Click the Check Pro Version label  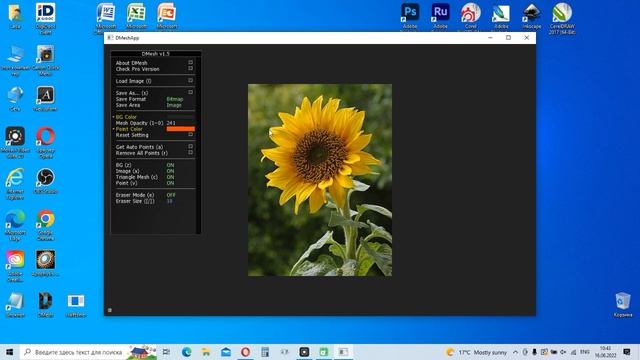tap(138, 69)
